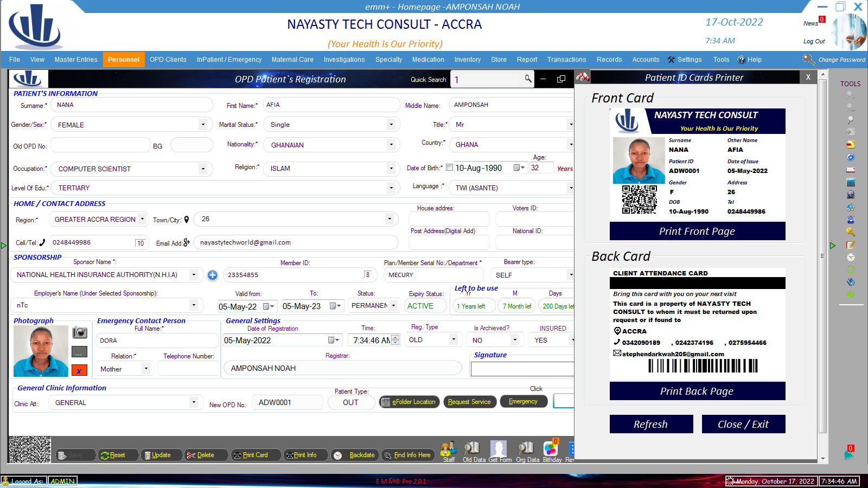Click the Quick Search magnifier icon
The image size is (868, 488).
pos(528,79)
